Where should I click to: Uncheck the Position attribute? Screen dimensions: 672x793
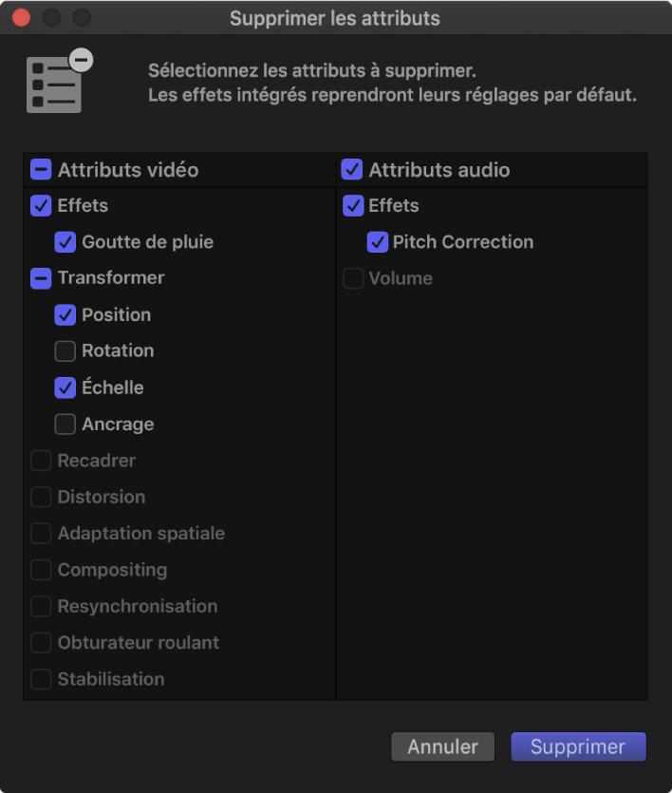pyautogui.click(x=65, y=314)
